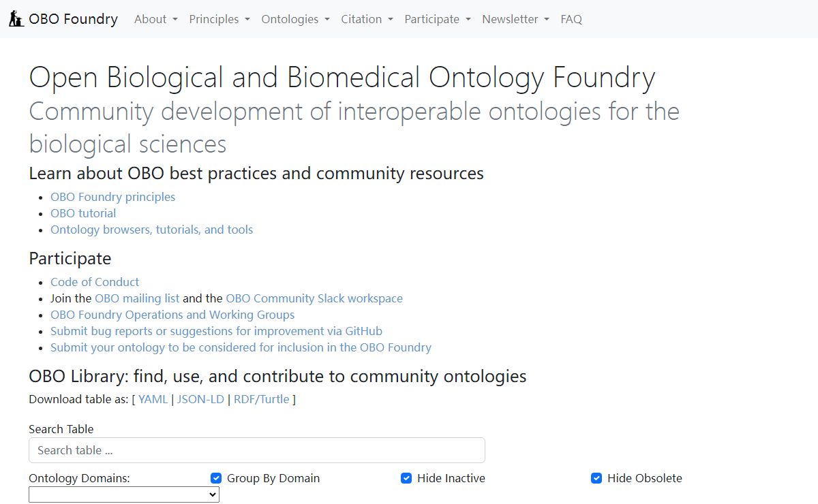818x504 pixels.
Task: Open the OBO tutorial link
Action: tap(83, 213)
